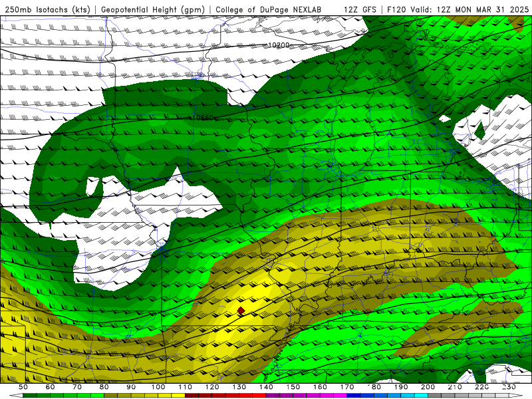The image size is (532, 399).
Task: Click the 170 label on the color scale
Action: pos(347,387)
